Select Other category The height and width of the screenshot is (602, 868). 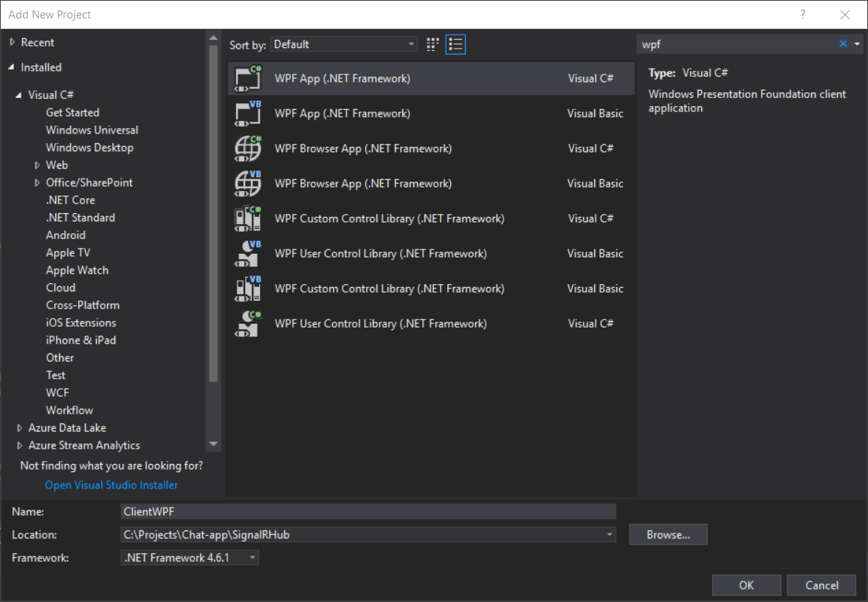tap(60, 358)
